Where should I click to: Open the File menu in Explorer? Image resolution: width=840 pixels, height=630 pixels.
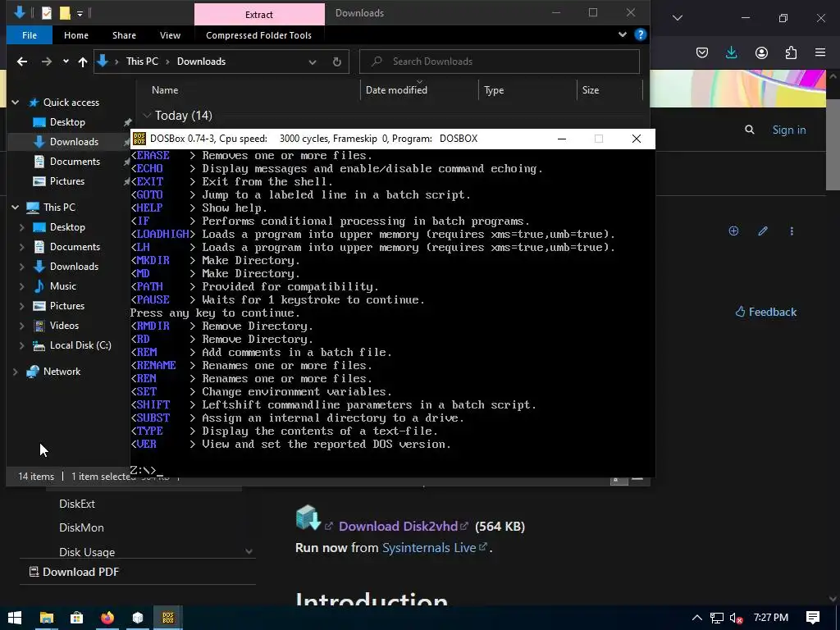coord(30,35)
